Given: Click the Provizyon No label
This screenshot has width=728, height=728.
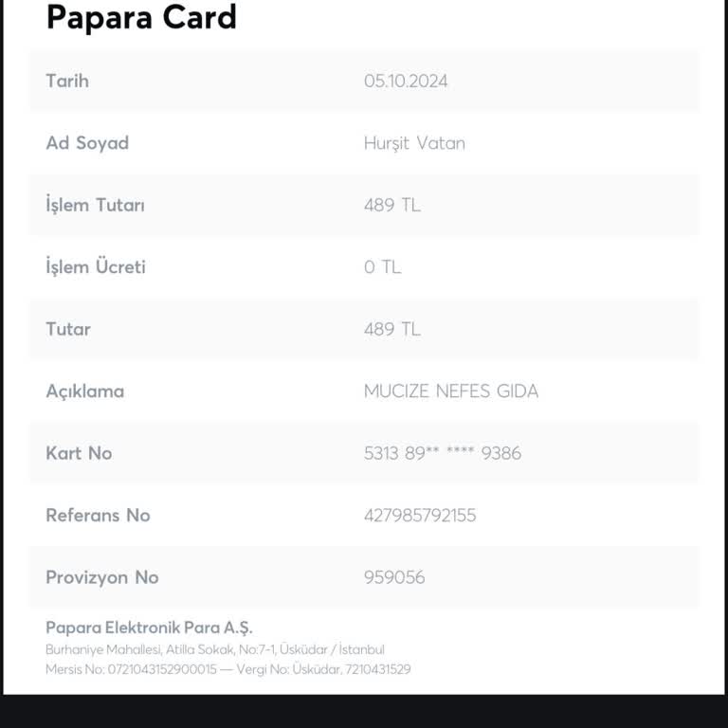Looking at the screenshot, I should 102,577.
